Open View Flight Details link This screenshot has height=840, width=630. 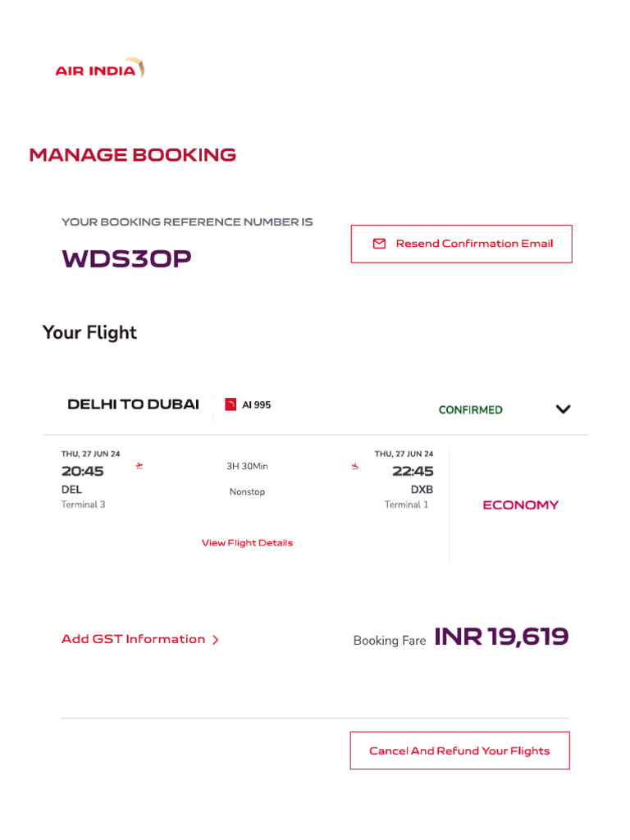(x=247, y=543)
